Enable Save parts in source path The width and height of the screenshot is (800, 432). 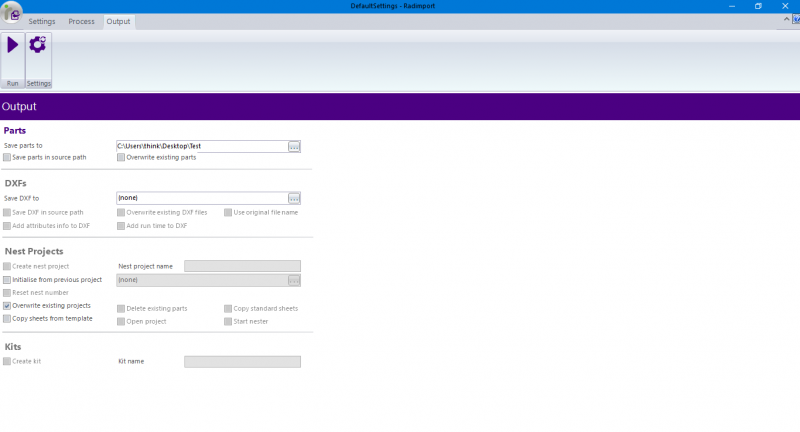pyautogui.click(x=7, y=157)
